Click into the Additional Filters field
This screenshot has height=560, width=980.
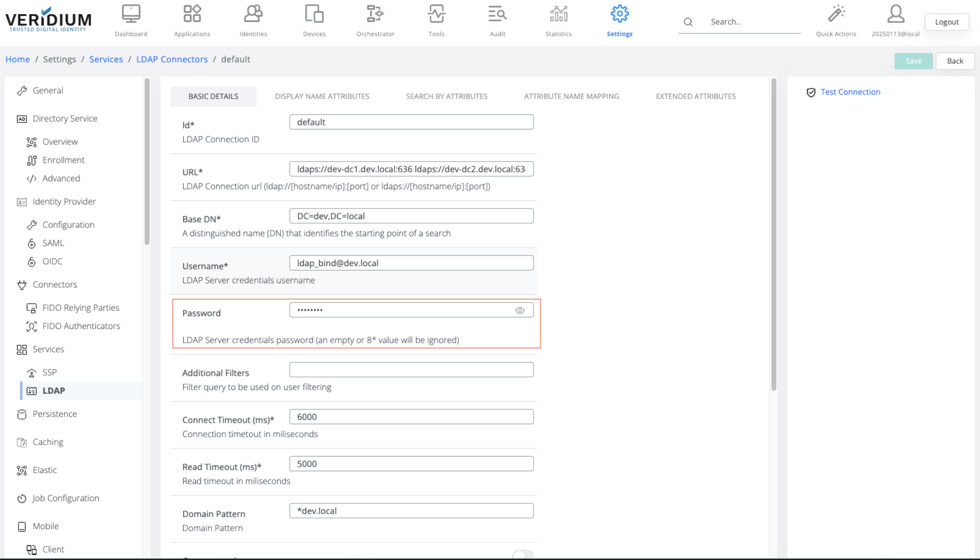[x=411, y=370]
